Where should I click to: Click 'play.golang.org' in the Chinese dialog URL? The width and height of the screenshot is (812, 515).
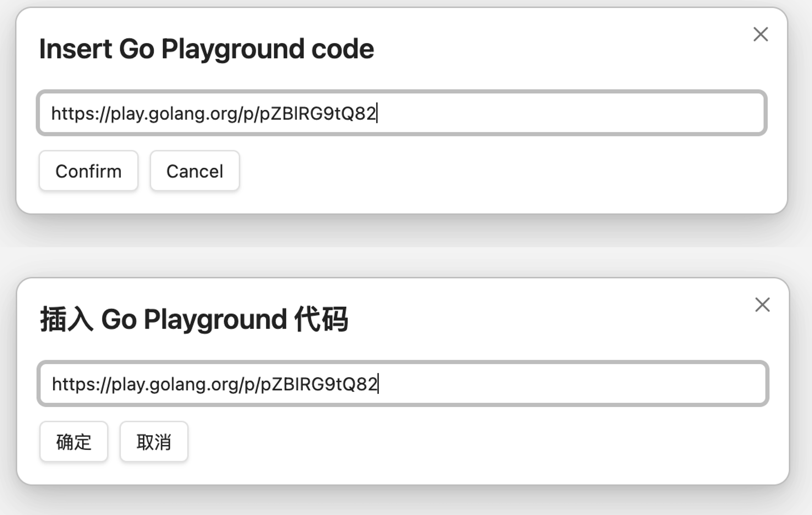pyautogui.click(x=175, y=384)
